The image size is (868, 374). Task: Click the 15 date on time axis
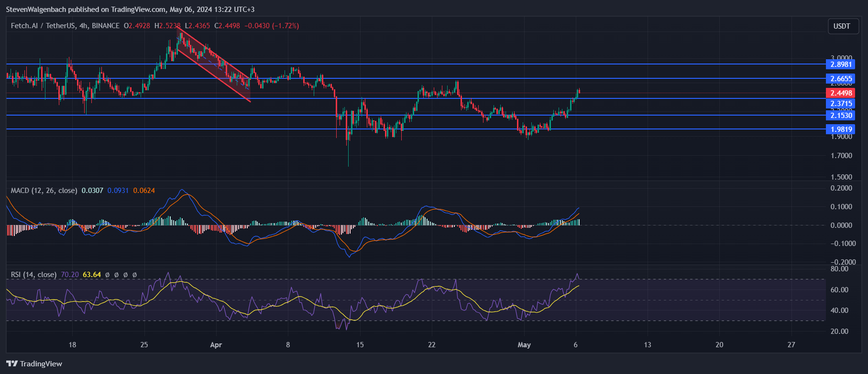(x=360, y=345)
